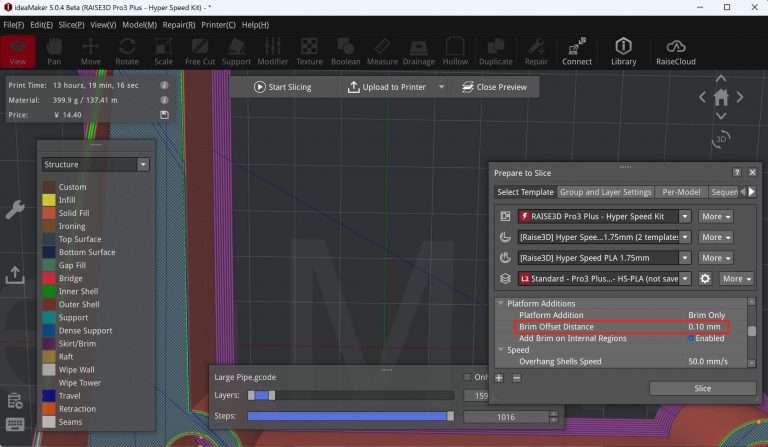Click Upload to Printer button
768x447 pixels.
pyautogui.click(x=386, y=87)
